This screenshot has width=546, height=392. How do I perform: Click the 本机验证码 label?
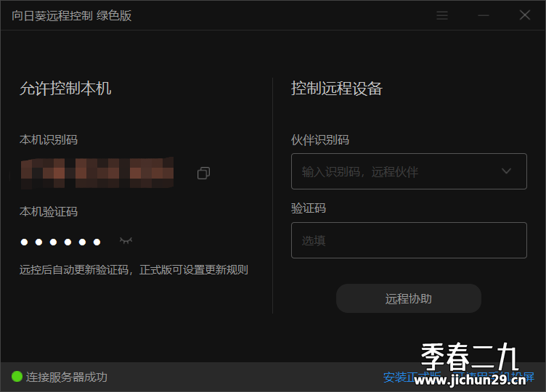49,212
